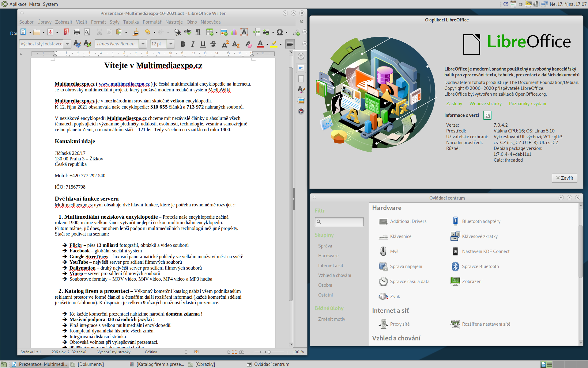Open the Formát menu
The image size is (588, 368).
click(x=98, y=22)
